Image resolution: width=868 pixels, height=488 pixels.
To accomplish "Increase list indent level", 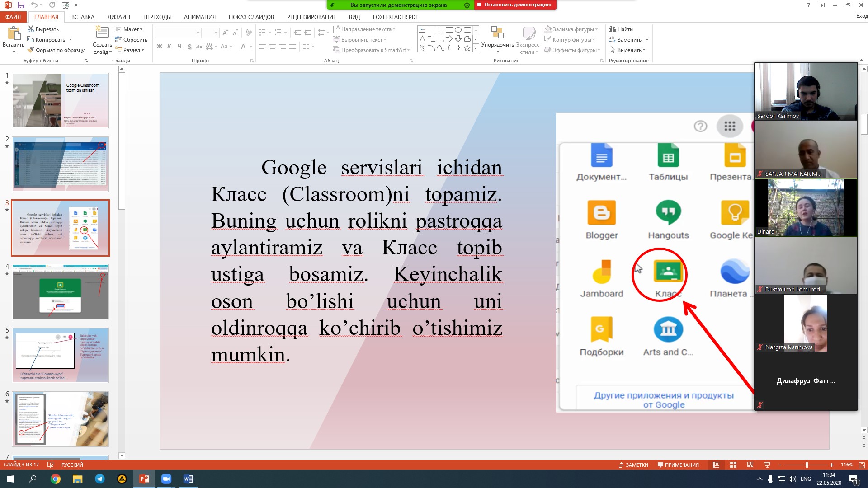I will 307,33.
